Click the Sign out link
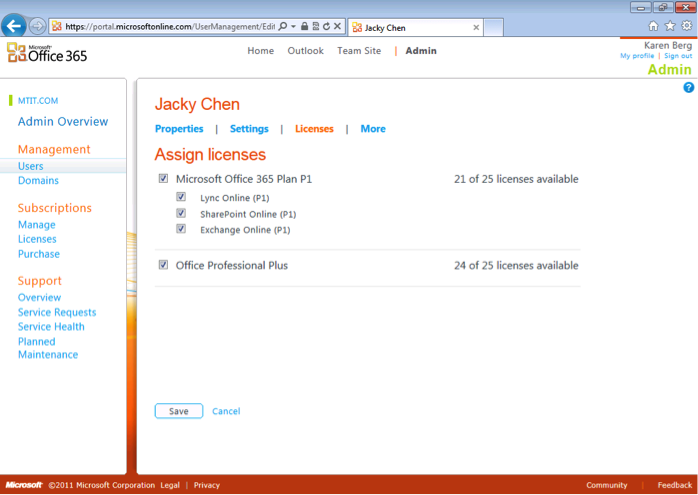Image resolution: width=698 pixels, height=495 pixels. (x=678, y=56)
